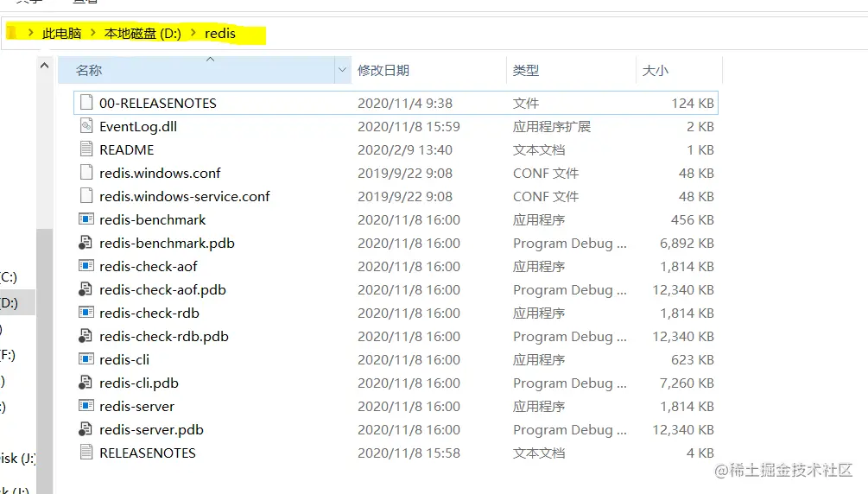Image resolution: width=868 pixels, height=494 pixels.
Task: Click the redis-check-aof.pdb file icon
Action: (86, 289)
